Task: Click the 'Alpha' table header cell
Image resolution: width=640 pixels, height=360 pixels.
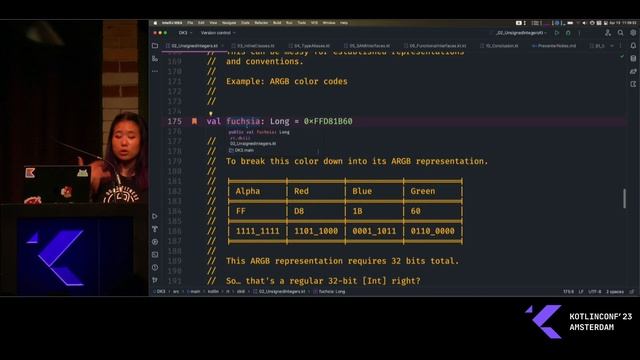Action: (x=248, y=191)
